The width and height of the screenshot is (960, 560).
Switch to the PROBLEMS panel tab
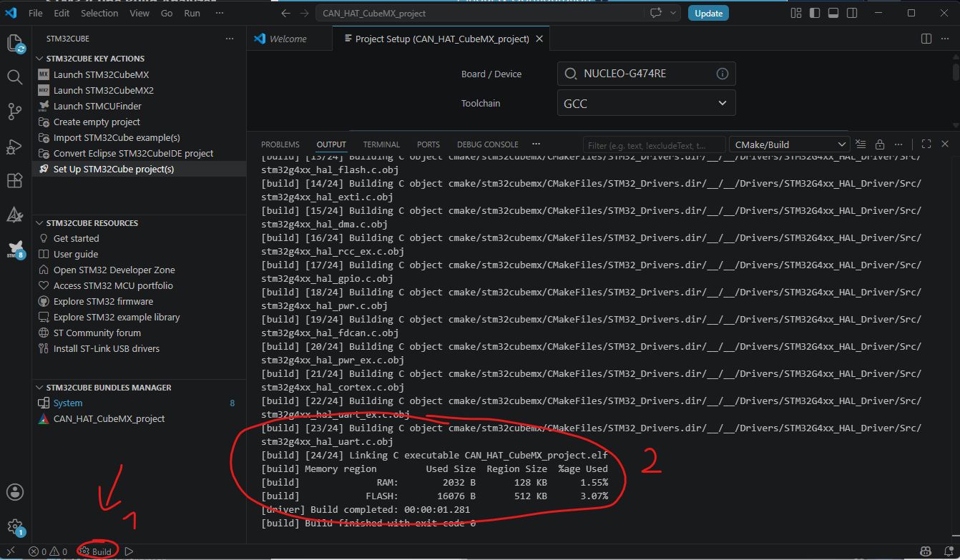[280, 144]
